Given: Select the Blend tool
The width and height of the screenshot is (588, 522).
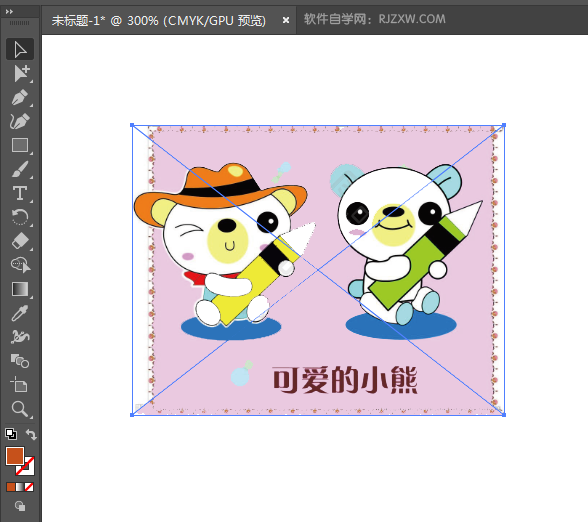Looking at the screenshot, I should (20, 361).
